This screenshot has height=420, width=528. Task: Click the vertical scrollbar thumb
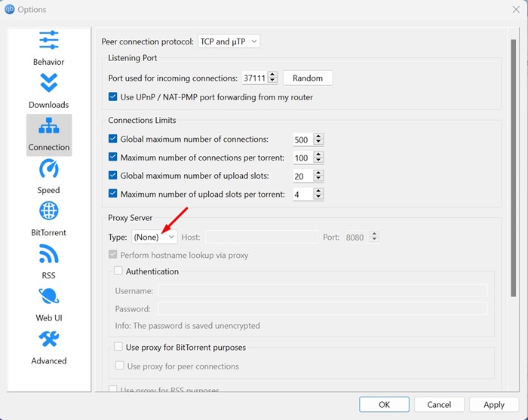pos(513,168)
